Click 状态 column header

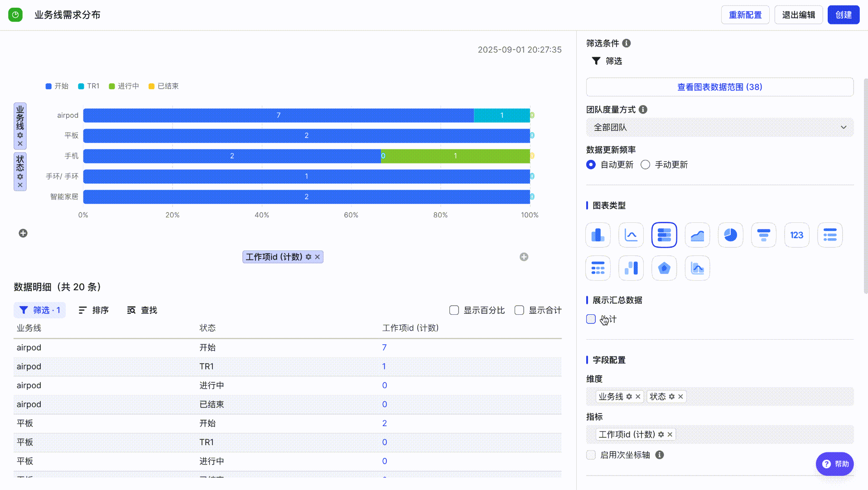(207, 328)
